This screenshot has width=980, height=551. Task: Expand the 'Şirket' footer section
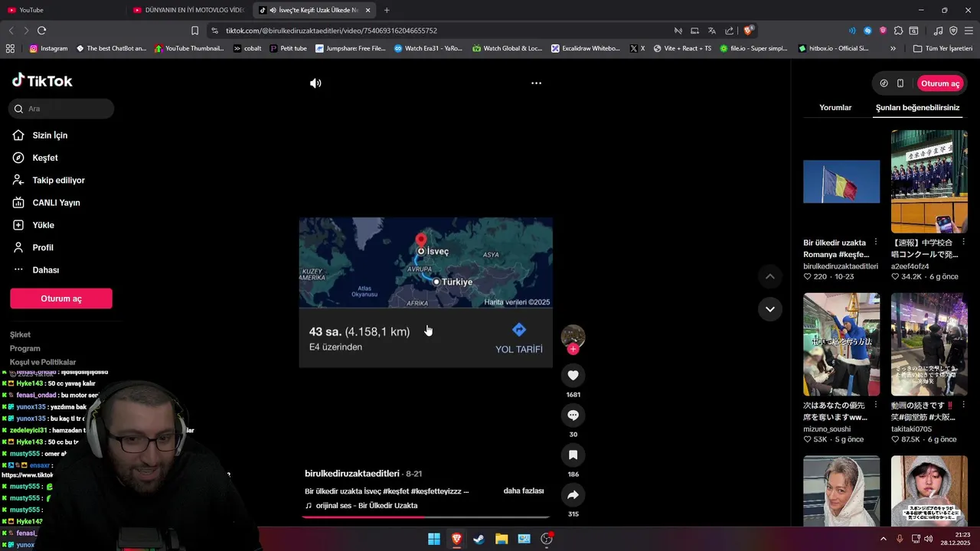point(20,334)
